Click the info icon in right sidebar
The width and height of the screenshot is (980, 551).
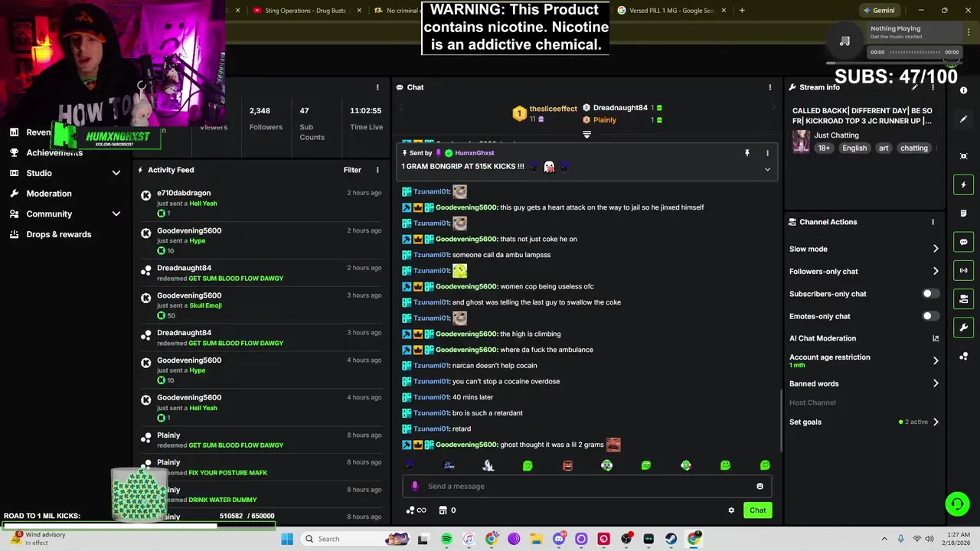(x=963, y=90)
